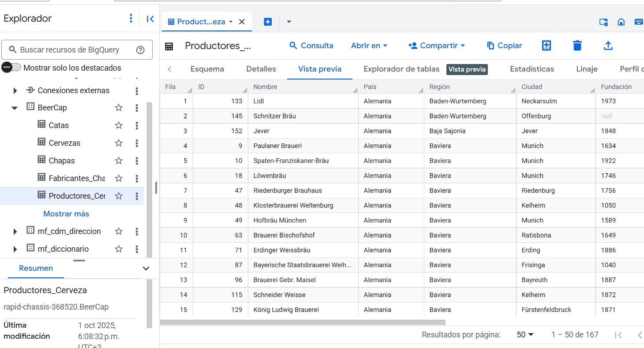Screen dimensions: 644x348
Task: Expand Conexiones externas node
Action: [x=15, y=91]
